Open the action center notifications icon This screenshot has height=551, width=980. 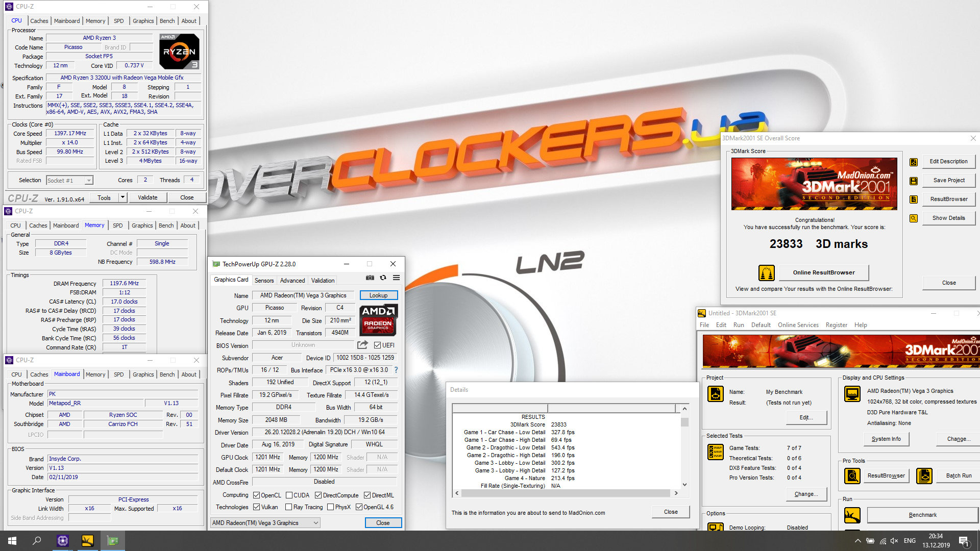pos(964,541)
